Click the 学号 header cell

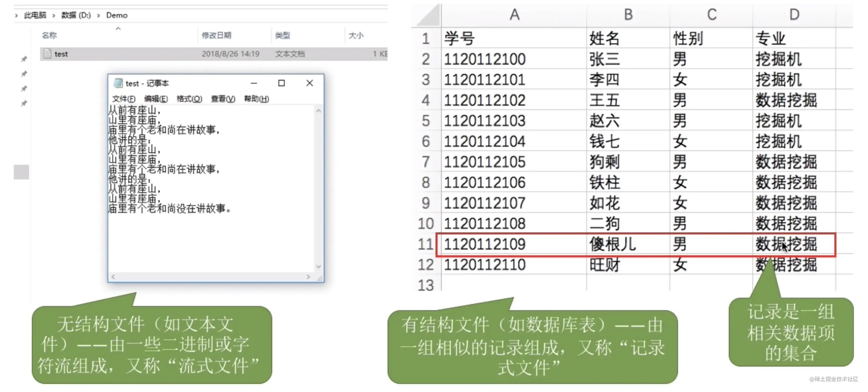click(x=514, y=39)
